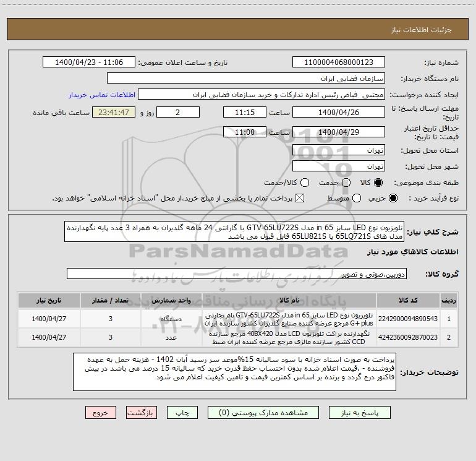Click the بازگشت back button
The image size is (476, 461).
[142, 413]
